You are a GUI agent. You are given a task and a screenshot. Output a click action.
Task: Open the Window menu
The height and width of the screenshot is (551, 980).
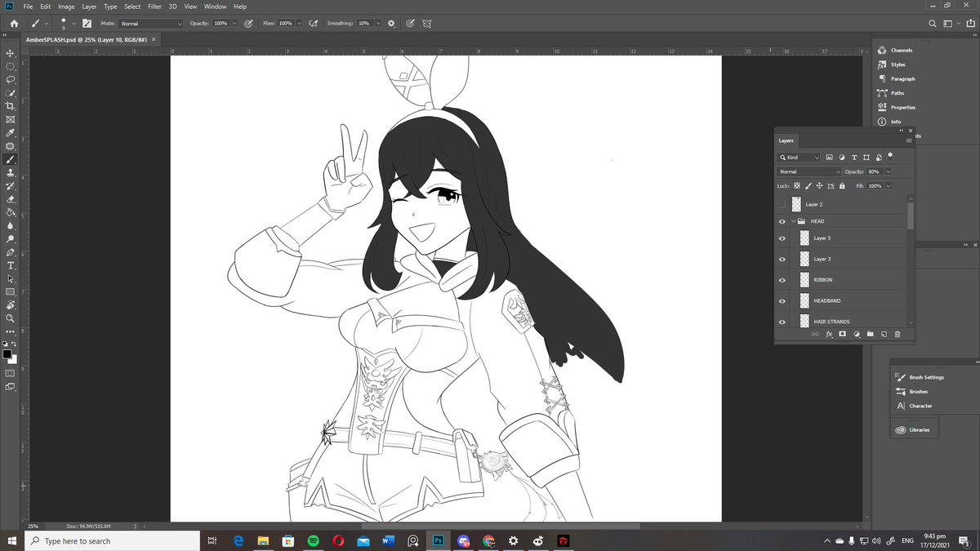pyautogui.click(x=216, y=7)
